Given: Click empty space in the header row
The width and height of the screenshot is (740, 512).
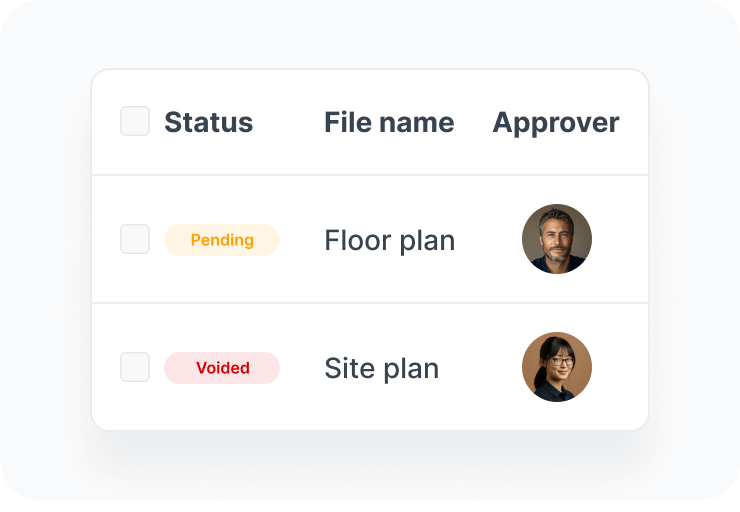Looking at the screenshot, I should [x=289, y=122].
